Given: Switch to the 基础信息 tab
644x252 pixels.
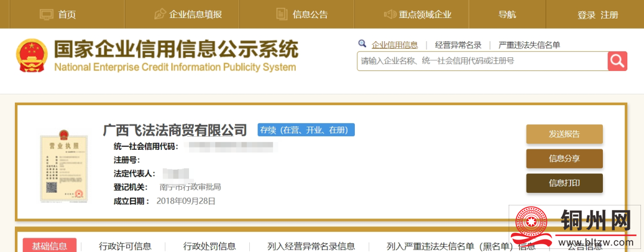Looking at the screenshot, I should pyautogui.click(x=49, y=245).
